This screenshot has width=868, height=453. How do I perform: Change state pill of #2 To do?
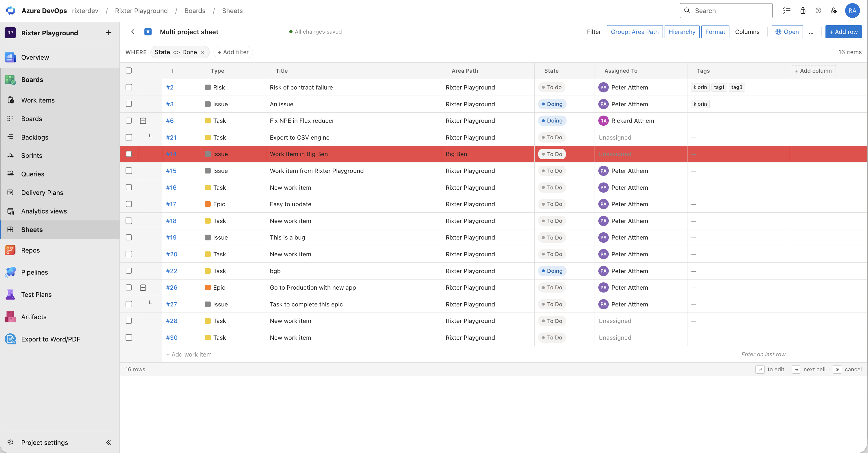click(551, 87)
